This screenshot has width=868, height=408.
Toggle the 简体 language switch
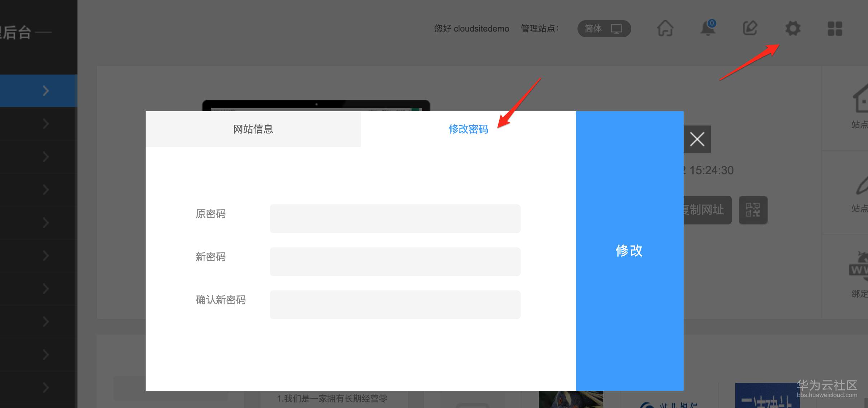coord(594,29)
